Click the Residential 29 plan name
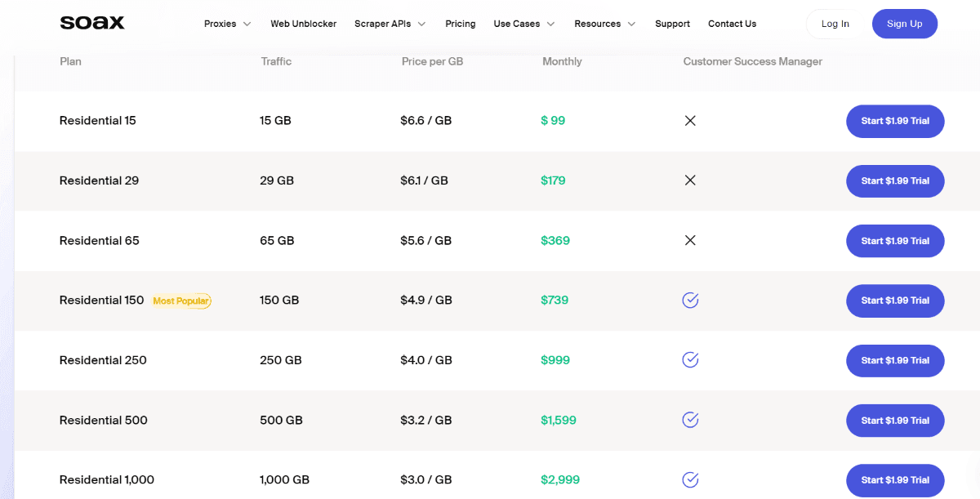This screenshot has width=980, height=499. coord(99,180)
